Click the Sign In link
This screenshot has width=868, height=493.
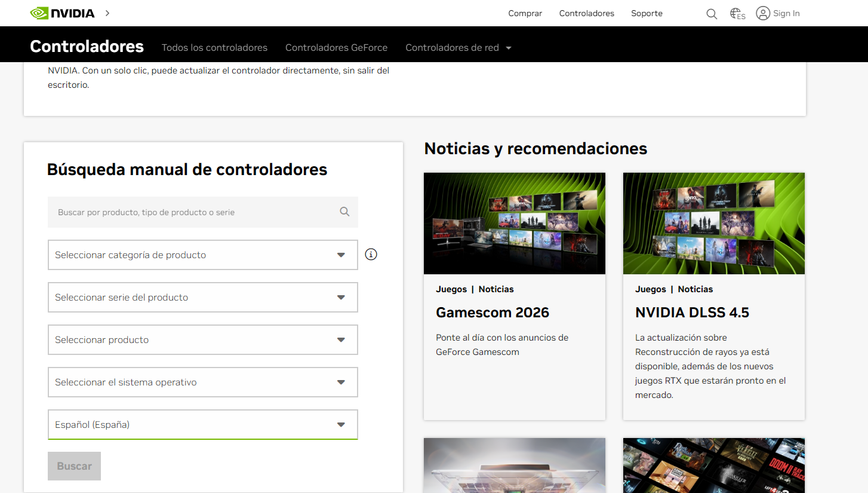coord(786,13)
